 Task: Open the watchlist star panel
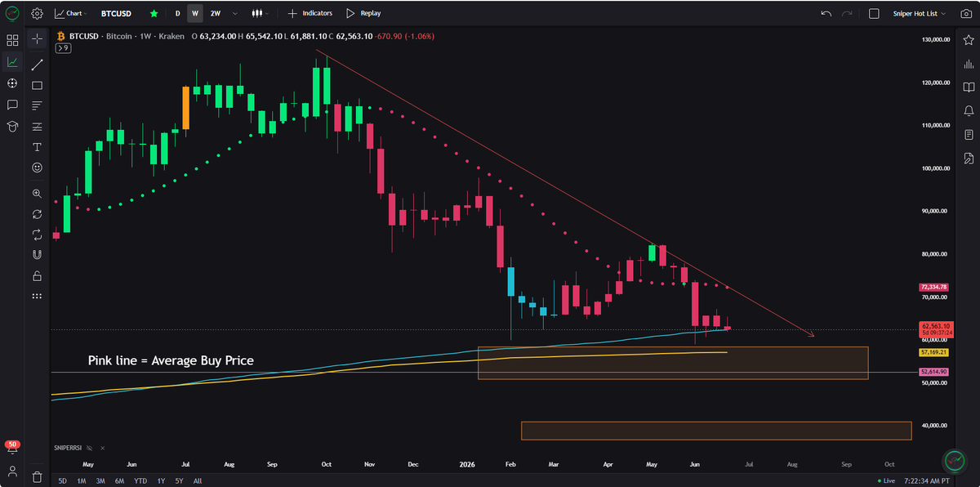pyautogui.click(x=969, y=40)
